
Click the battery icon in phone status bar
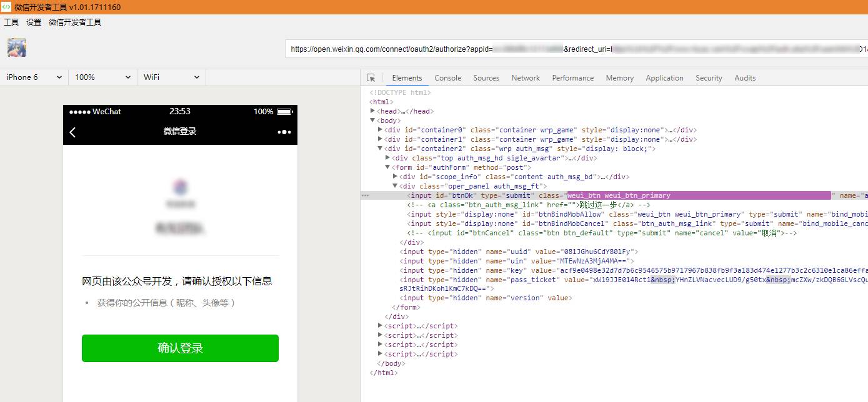(284, 112)
